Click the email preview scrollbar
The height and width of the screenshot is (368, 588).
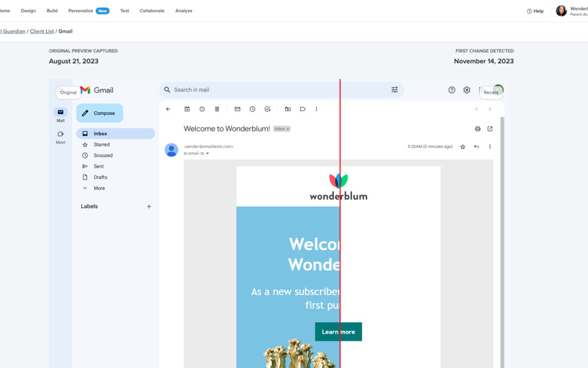point(502,243)
